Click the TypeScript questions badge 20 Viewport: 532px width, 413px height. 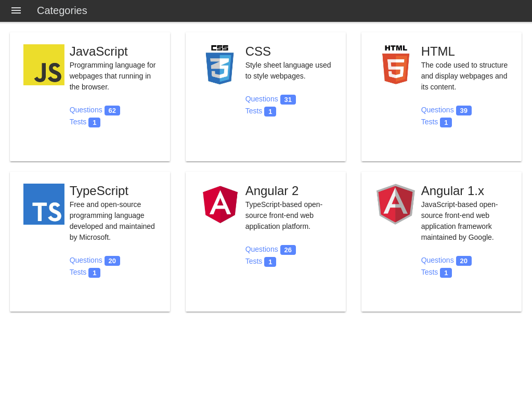[112, 261]
